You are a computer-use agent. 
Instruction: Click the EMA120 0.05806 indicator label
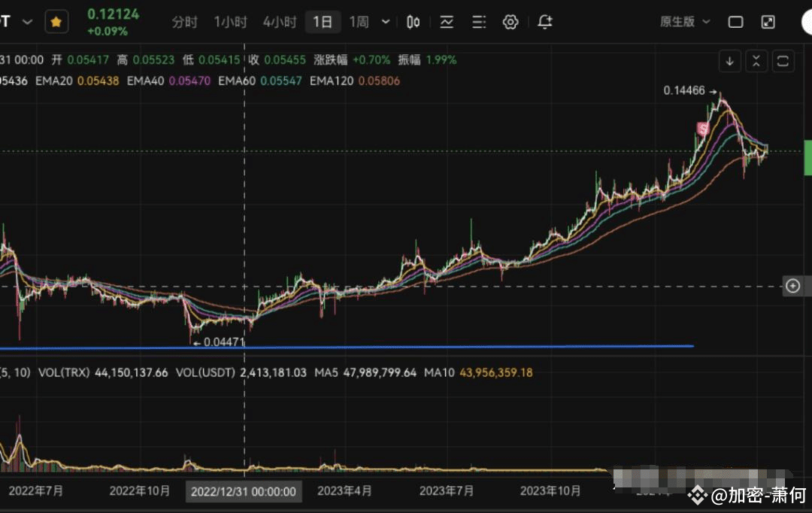[355, 80]
